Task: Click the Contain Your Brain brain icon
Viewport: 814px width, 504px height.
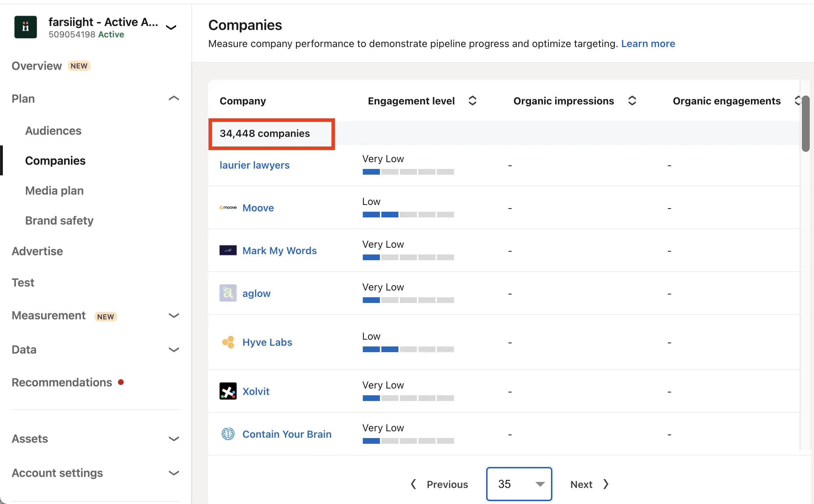Action: coord(228,434)
